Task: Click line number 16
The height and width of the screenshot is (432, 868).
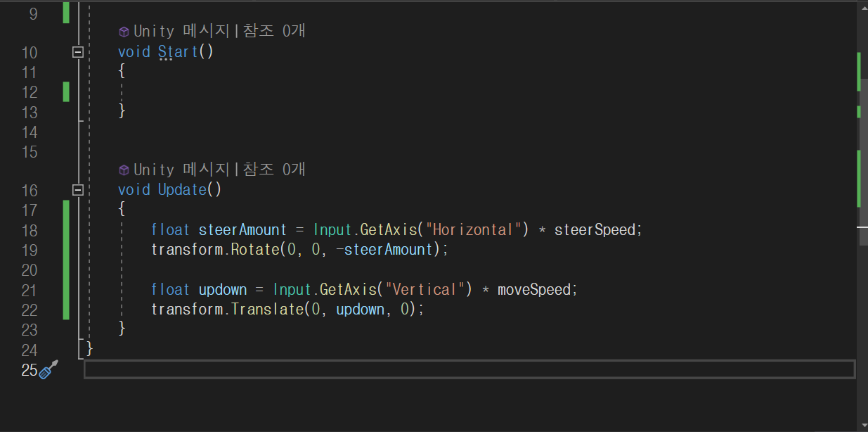Action: point(30,190)
